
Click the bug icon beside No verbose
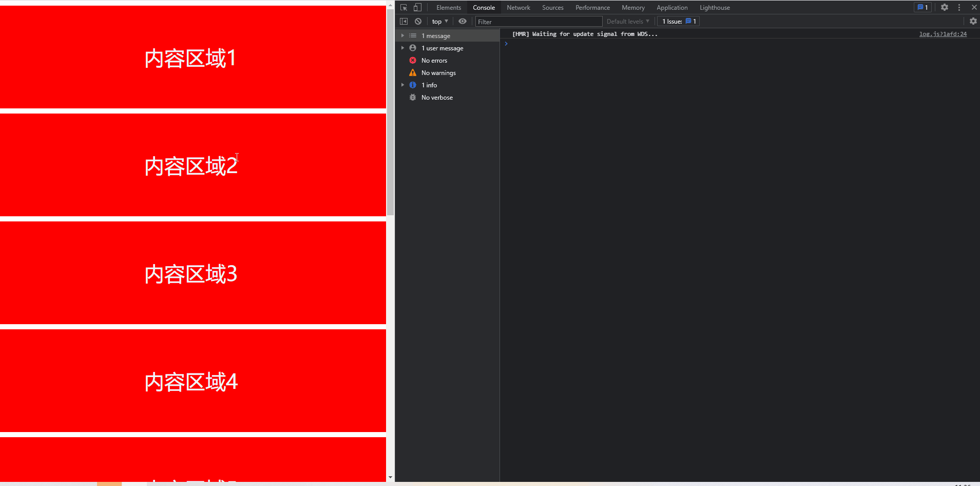pyautogui.click(x=413, y=97)
